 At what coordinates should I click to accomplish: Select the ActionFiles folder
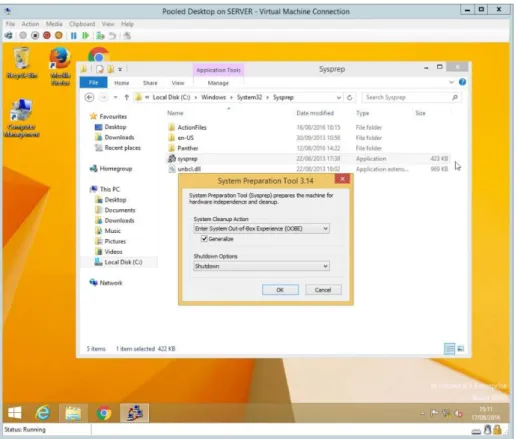pos(192,127)
